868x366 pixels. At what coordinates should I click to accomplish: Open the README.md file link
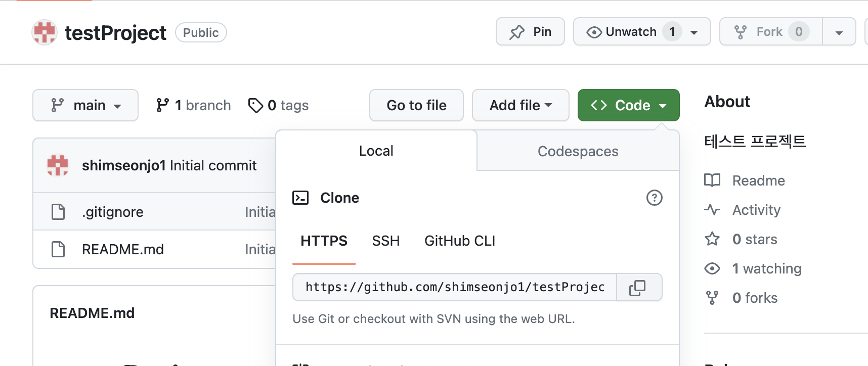tap(123, 249)
